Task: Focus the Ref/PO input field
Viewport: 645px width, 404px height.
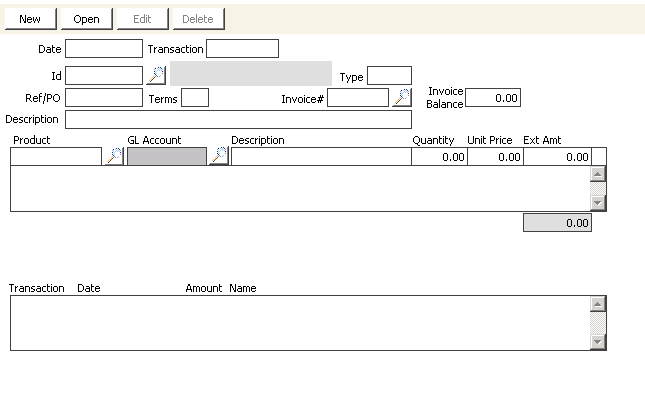Action: click(104, 98)
